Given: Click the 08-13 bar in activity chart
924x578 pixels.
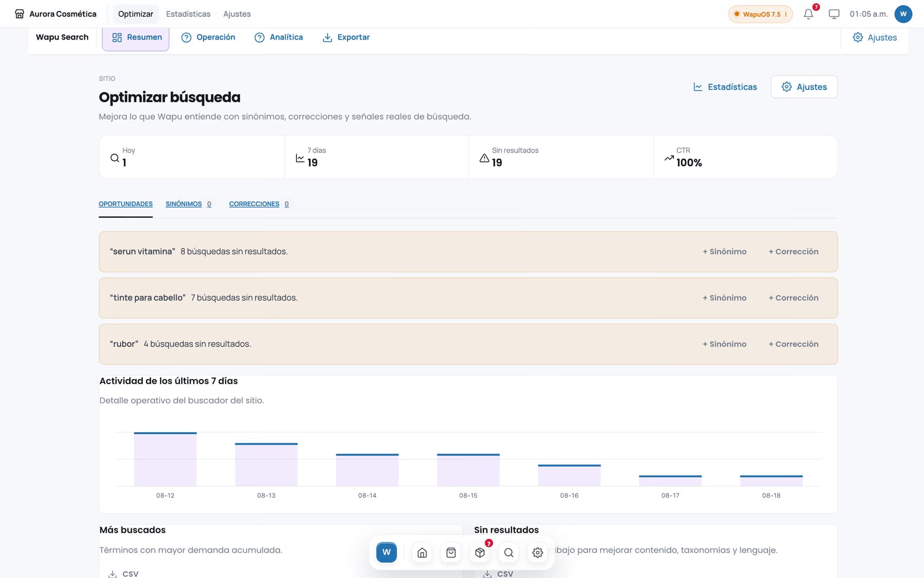Looking at the screenshot, I should click(x=266, y=464).
